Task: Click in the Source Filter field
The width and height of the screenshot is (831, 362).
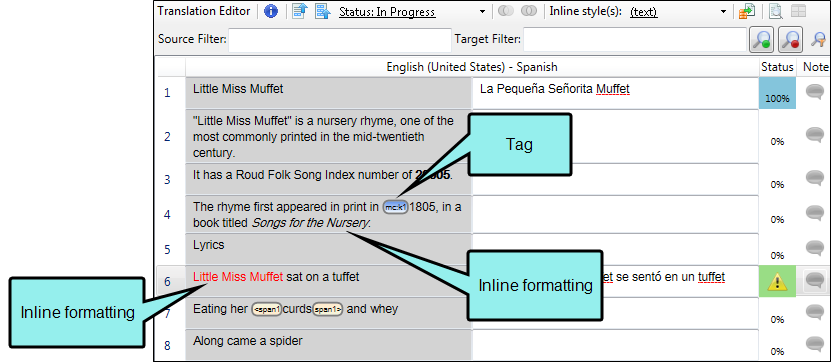Action: 340,40
